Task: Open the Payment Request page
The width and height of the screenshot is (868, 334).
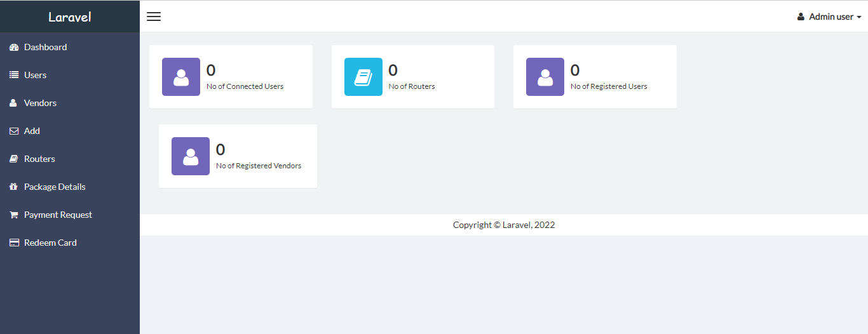Action: tap(58, 215)
